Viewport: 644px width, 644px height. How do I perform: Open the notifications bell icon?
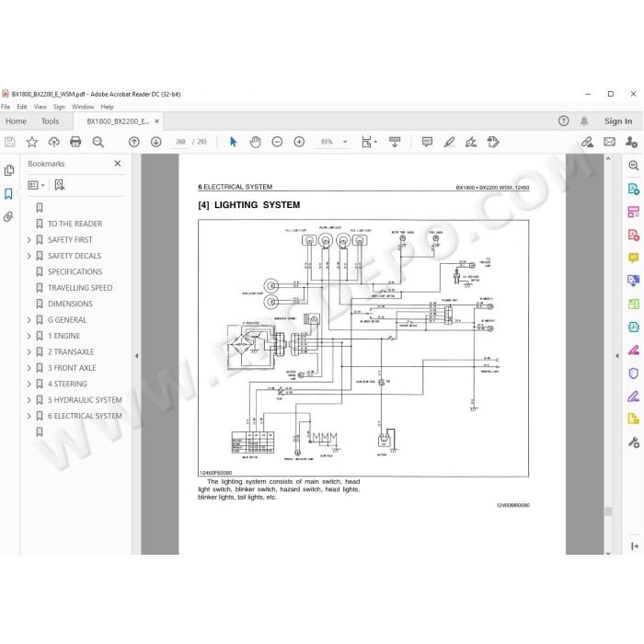(584, 121)
